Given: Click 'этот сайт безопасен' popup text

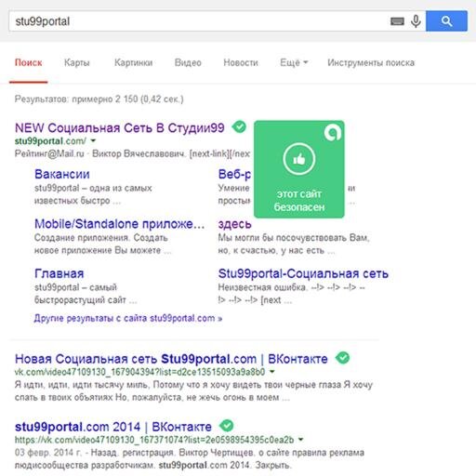Looking at the screenshot, I should 299,200.
